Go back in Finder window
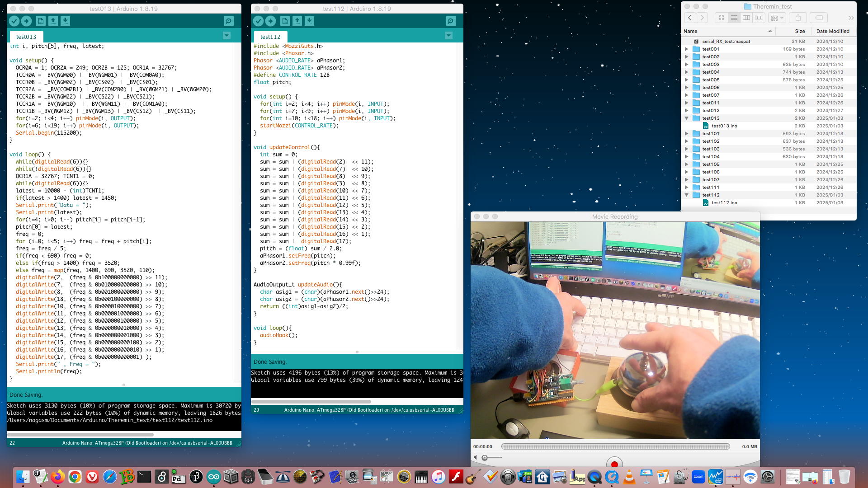 tap(690, 18)
